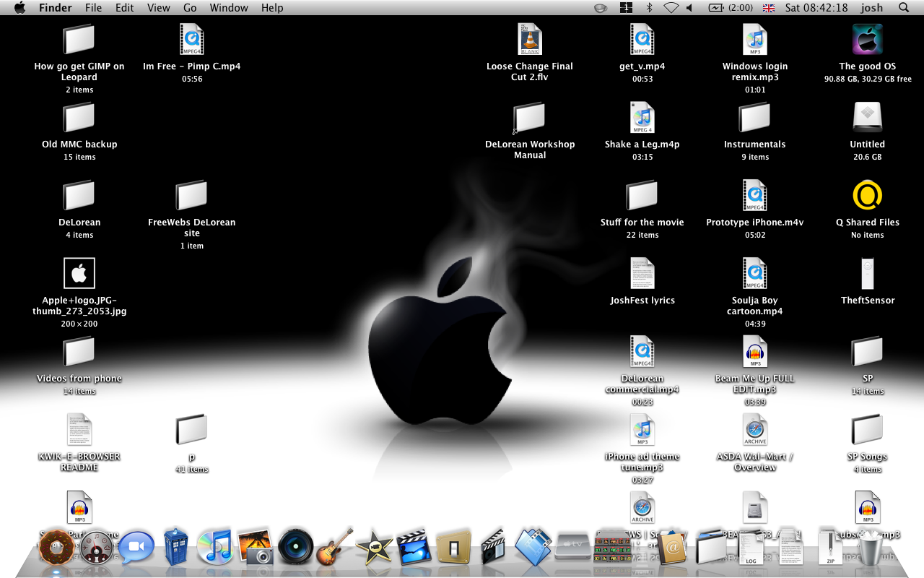Select the Old MMC backup folder
The height and width of the screenshot is (578, 924).
[x=79, y=117]
